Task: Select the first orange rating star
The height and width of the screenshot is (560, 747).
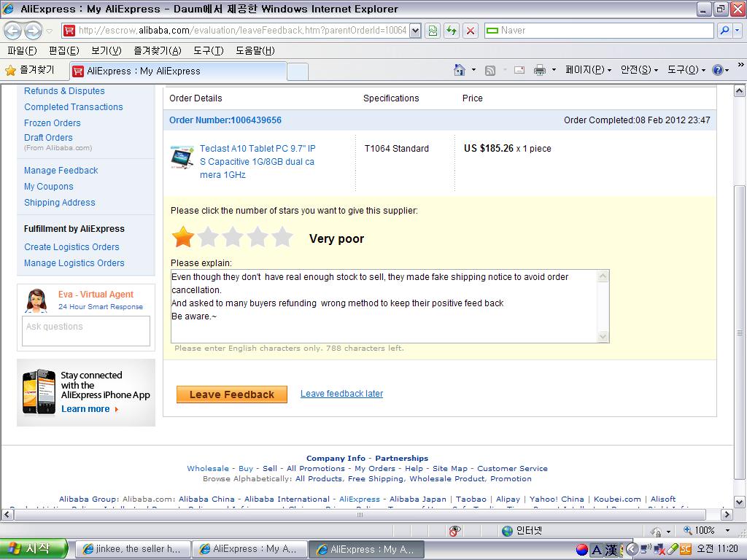Action: (183, 237)
